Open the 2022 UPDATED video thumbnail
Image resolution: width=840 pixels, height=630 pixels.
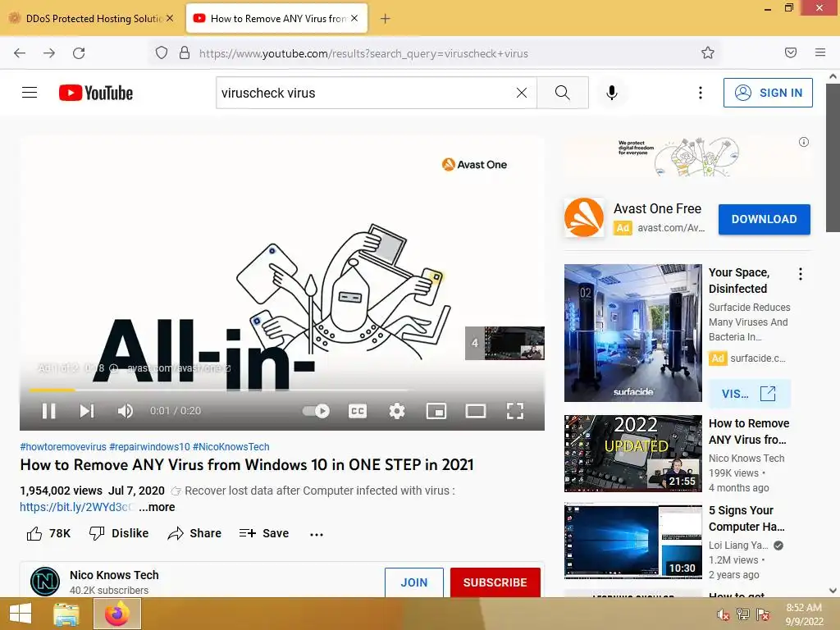click(x=632, y=453)
